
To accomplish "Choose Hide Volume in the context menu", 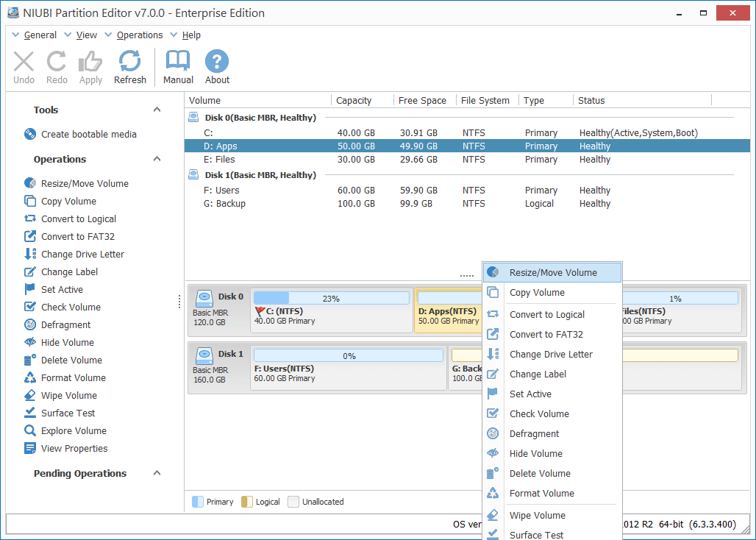I will point(552,453).
